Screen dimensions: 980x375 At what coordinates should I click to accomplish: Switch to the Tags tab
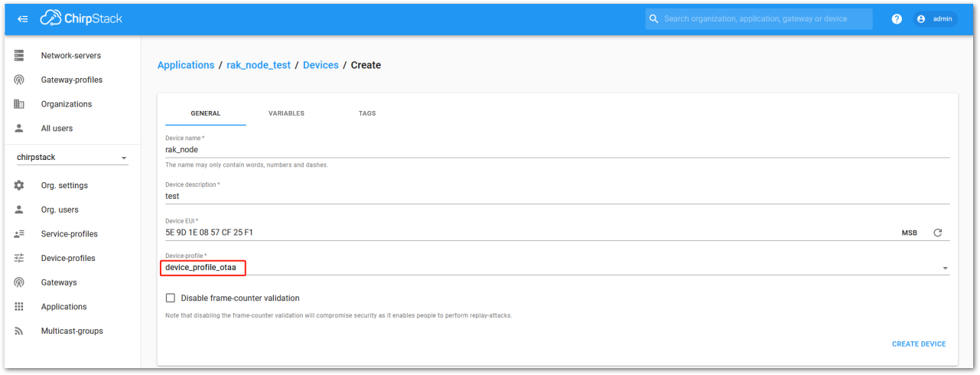367,113
